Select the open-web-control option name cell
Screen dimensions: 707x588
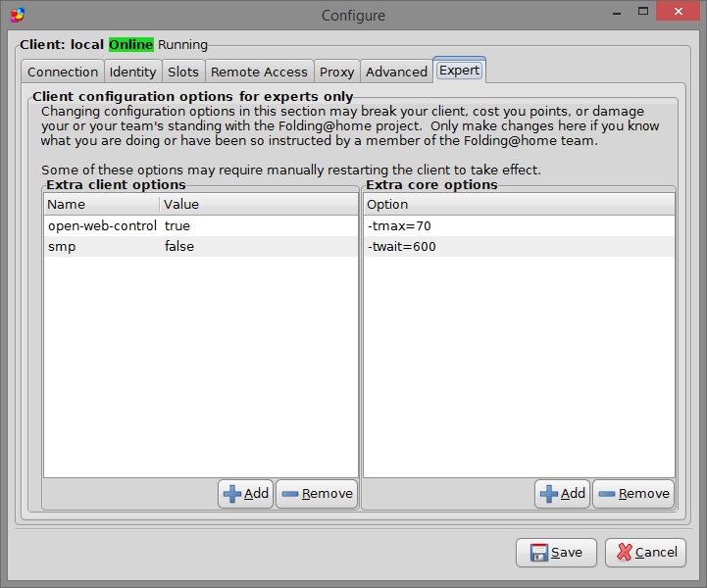[x=102, y=225]
